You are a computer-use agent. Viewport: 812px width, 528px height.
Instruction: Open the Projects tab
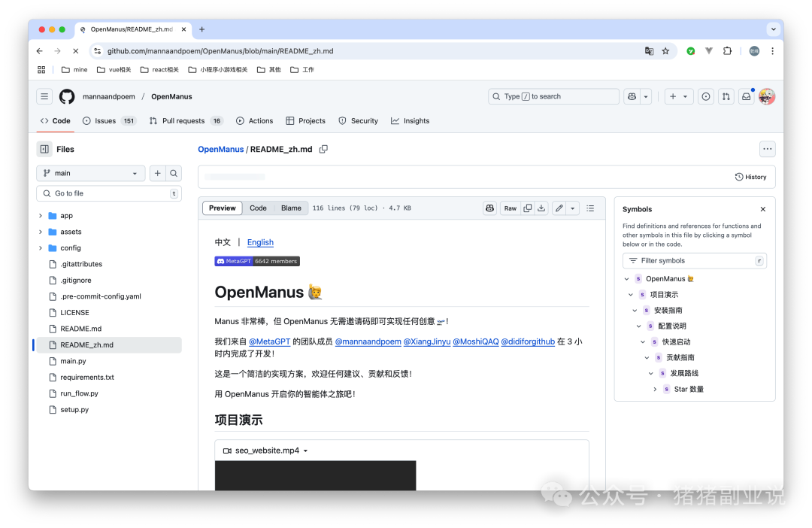305,121
